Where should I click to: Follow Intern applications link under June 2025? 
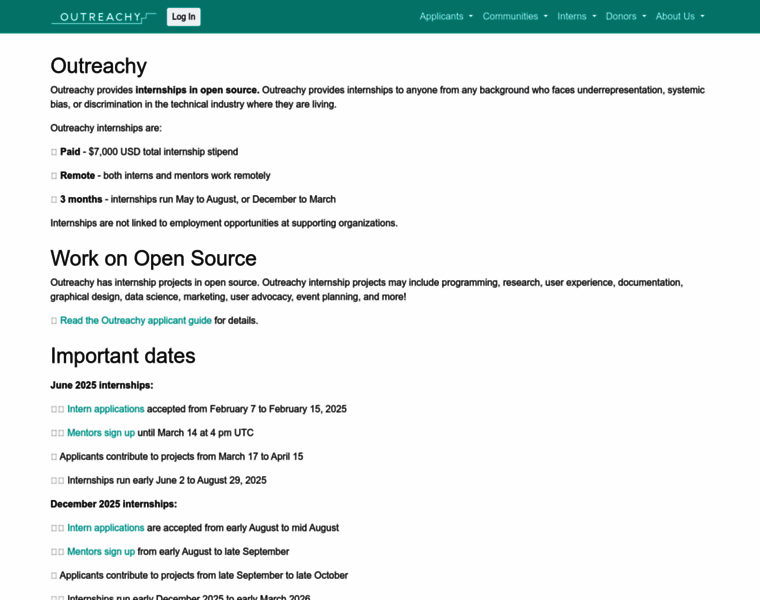[106, 409]
